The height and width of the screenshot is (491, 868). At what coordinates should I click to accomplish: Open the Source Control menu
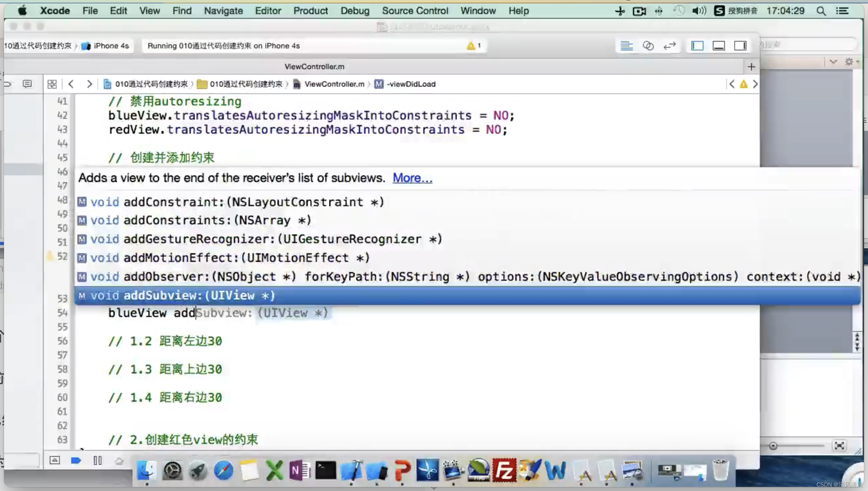415,11
